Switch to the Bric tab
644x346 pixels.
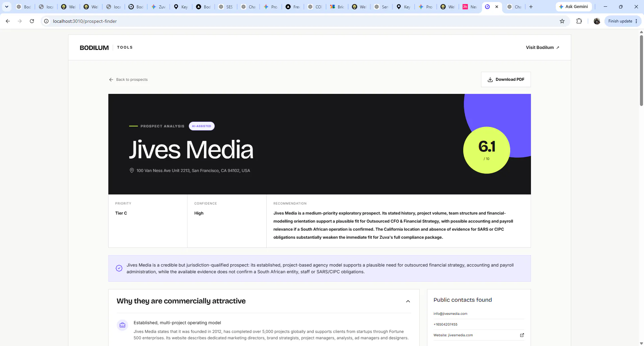[x=337, y=7]
